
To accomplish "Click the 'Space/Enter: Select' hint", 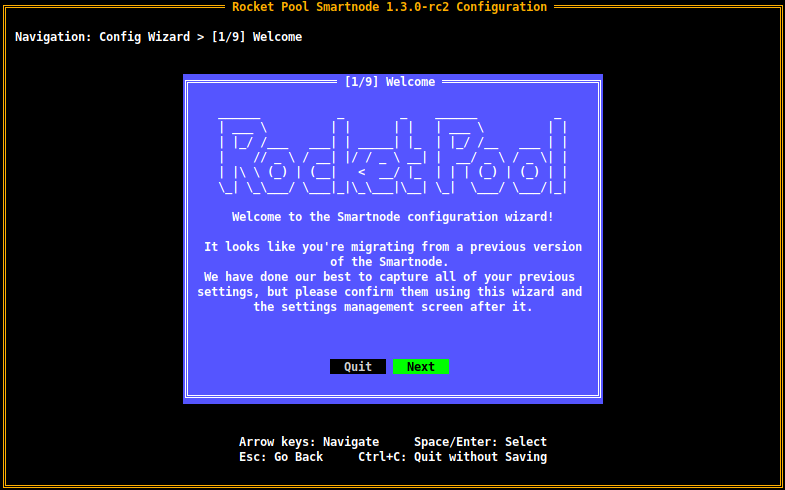I will point(480,442).
